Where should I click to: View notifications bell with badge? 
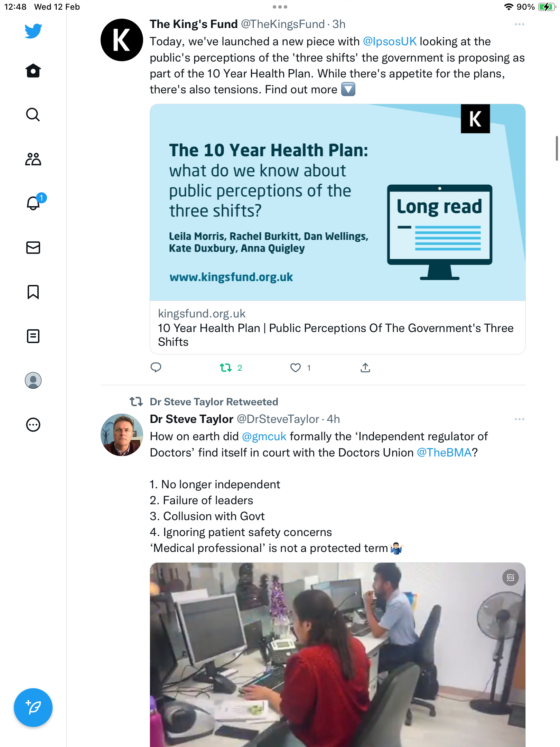tap(35, 202)
